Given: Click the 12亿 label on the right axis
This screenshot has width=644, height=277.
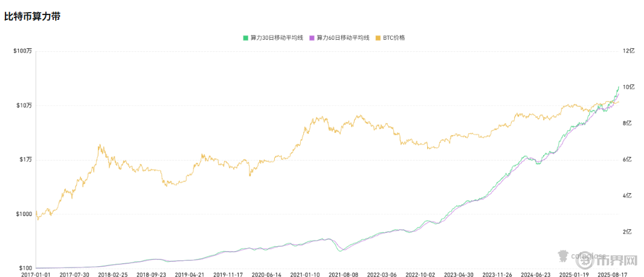Looking at the screenshot, I should (628, 51).
